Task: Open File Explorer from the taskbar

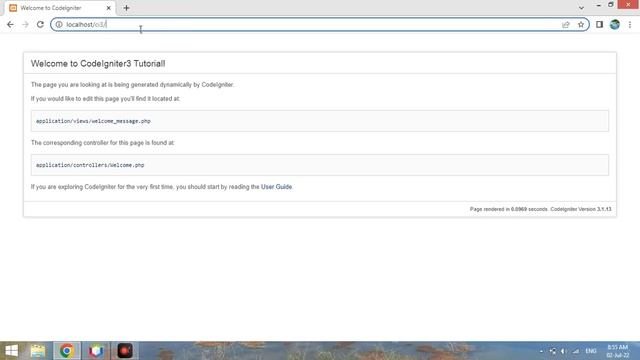Action: pyautogui.click(x=38, y=351)
